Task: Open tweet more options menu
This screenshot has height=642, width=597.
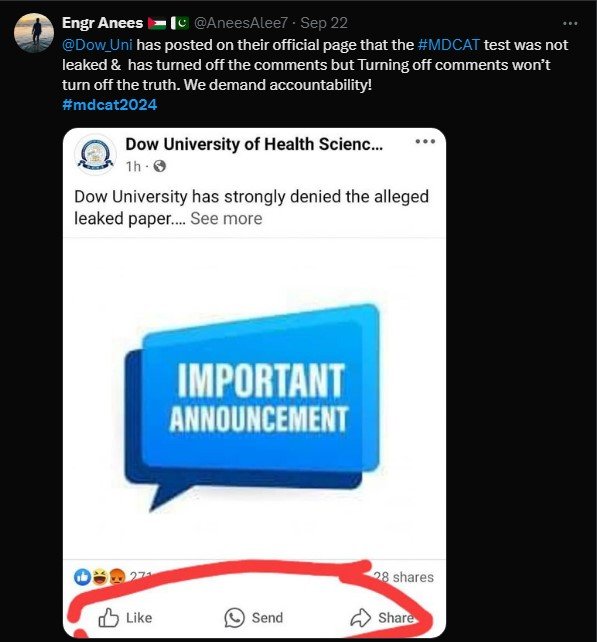Action: click(x=570, y=24)
